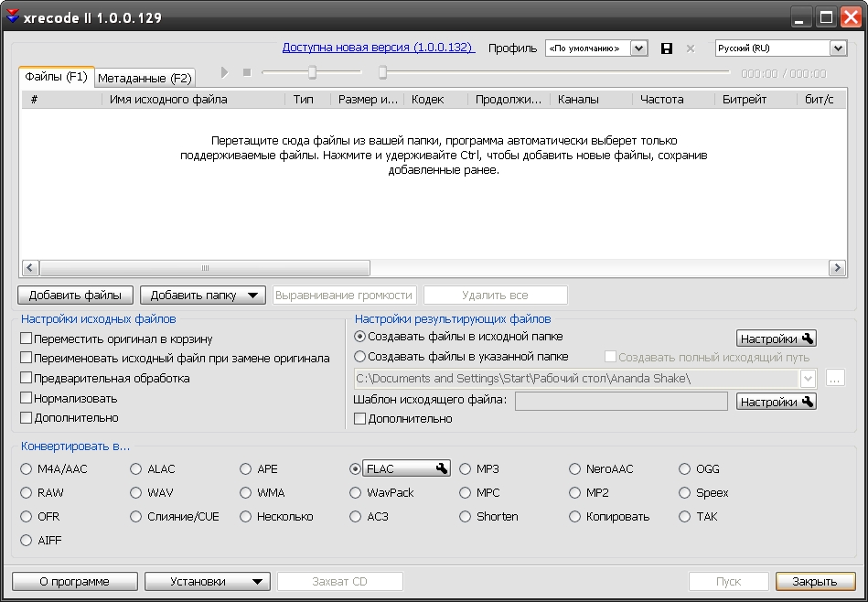The image size is (868, 602).
Task: Click the delete profile X icon
Action: [691, 48]
